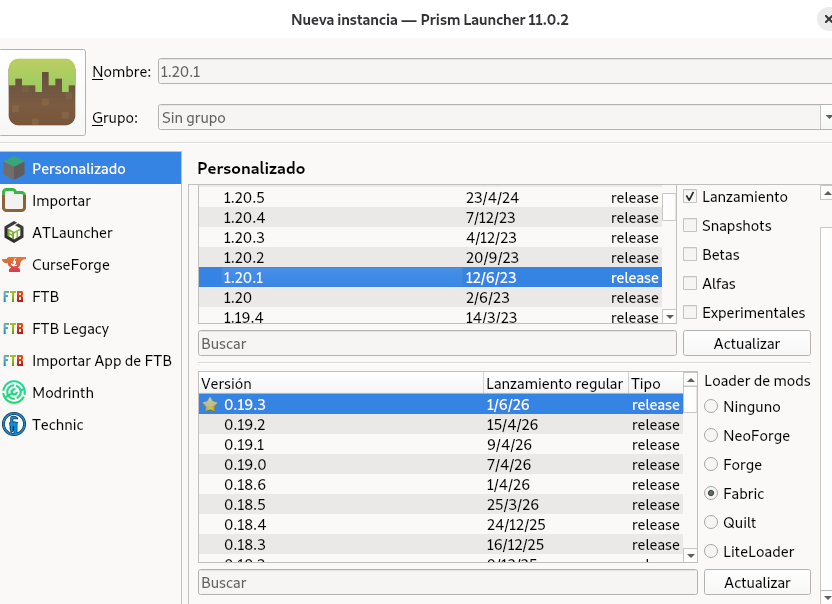Sort by Lanzamiento regular column header
832x604 pixels.
556,383
